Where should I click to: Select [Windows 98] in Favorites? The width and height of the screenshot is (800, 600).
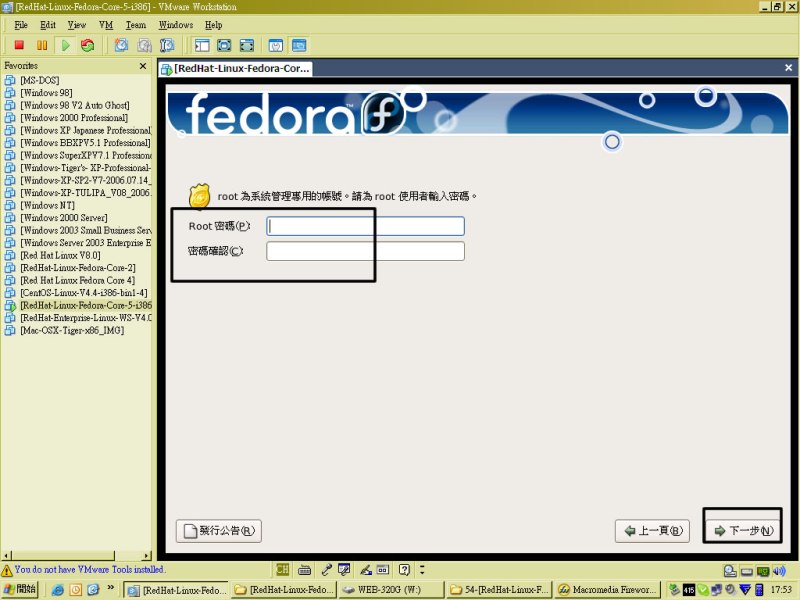(46, 93)
